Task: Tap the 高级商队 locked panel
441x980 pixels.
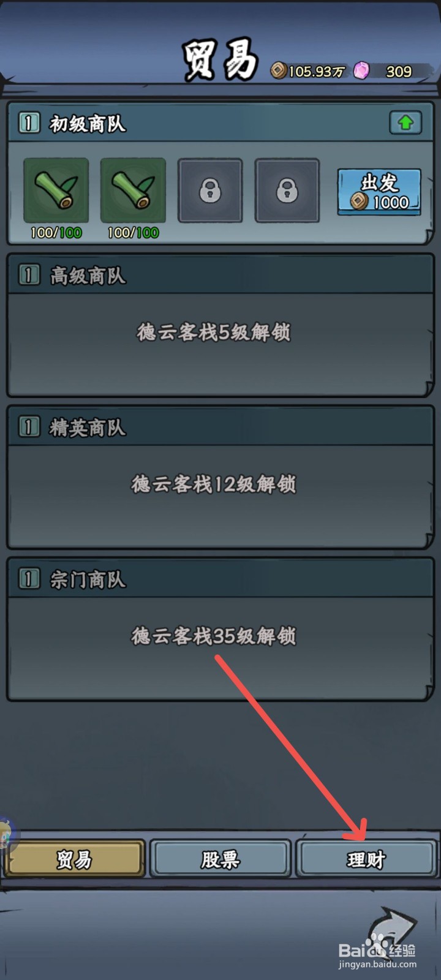Action: click(x=220, y=326)
